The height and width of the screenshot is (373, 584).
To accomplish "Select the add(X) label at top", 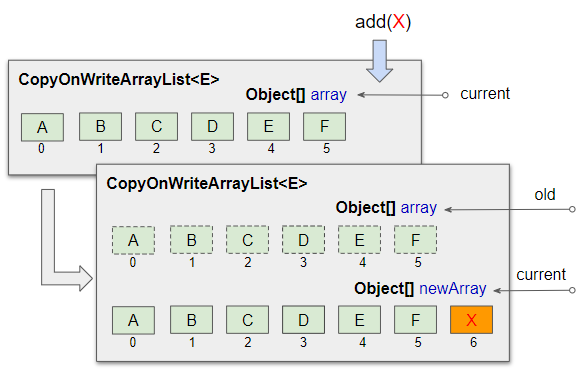I will (x=383, y=22).
